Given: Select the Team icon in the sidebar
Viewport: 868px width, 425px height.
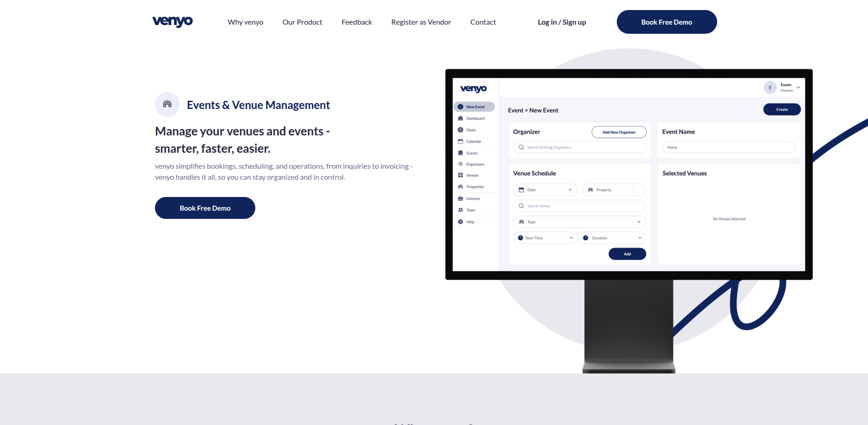Looking at the screenshot, I should pos(461,210).
